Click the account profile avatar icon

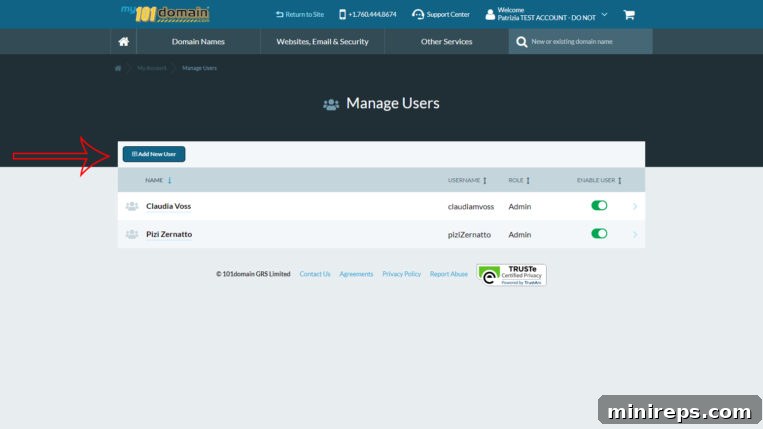tap(490, 15)
